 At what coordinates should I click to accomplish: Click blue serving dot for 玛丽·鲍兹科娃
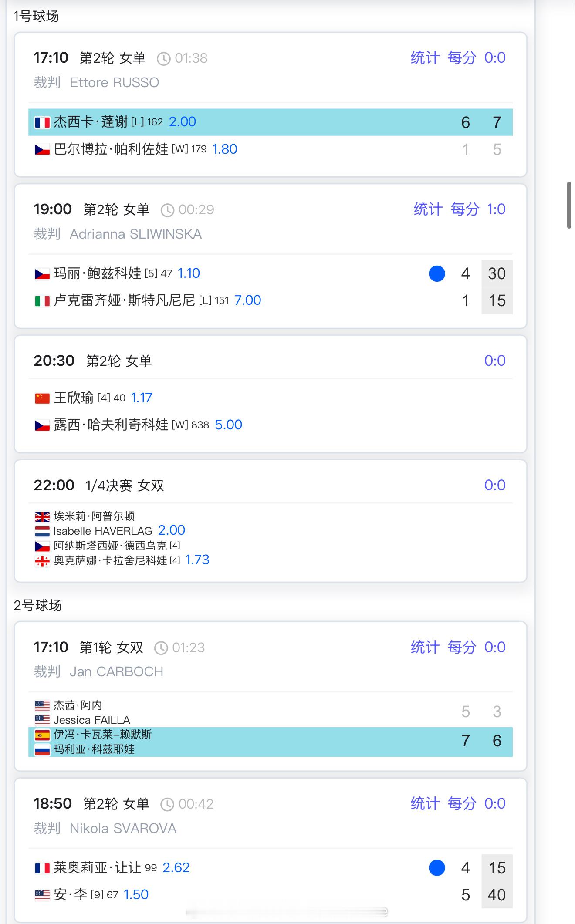(437, 273)
